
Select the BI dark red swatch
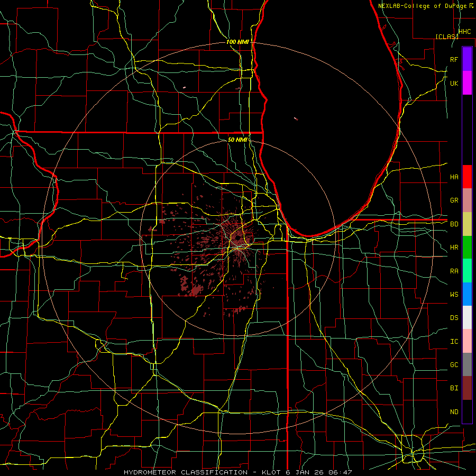point(467,388)
